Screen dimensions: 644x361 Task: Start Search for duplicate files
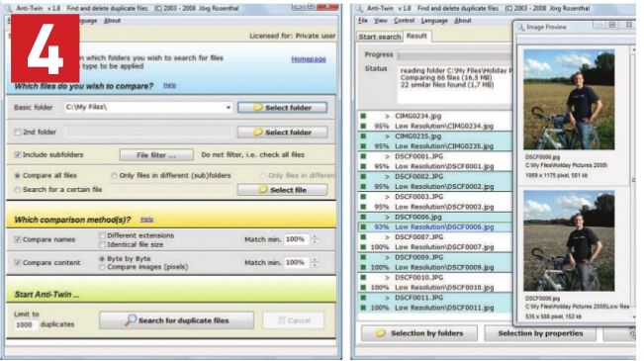177,320
